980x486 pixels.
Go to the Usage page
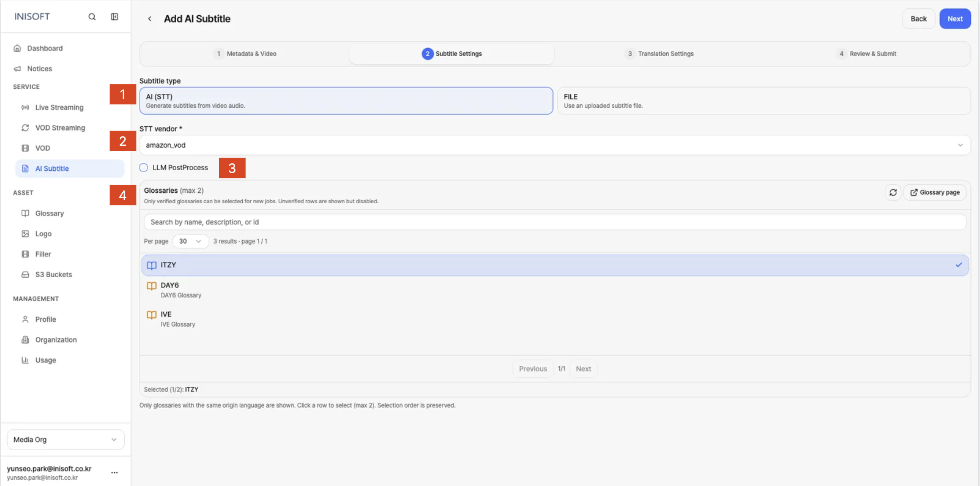(x=46, y=360)
